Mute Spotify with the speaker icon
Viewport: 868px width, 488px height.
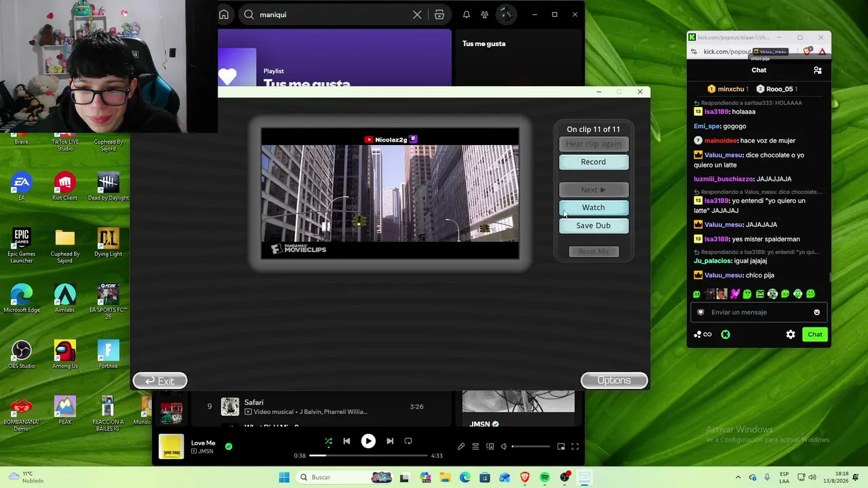tap(503, 447)
